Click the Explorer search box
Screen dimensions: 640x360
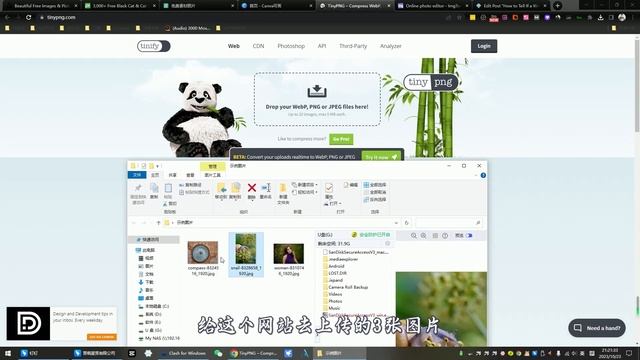[449, 223]
